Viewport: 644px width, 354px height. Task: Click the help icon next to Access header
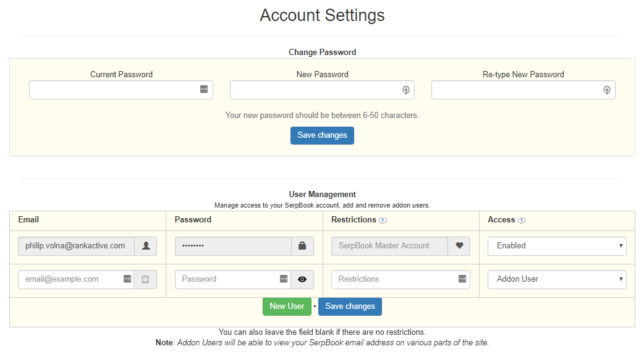tap(522, 221)
